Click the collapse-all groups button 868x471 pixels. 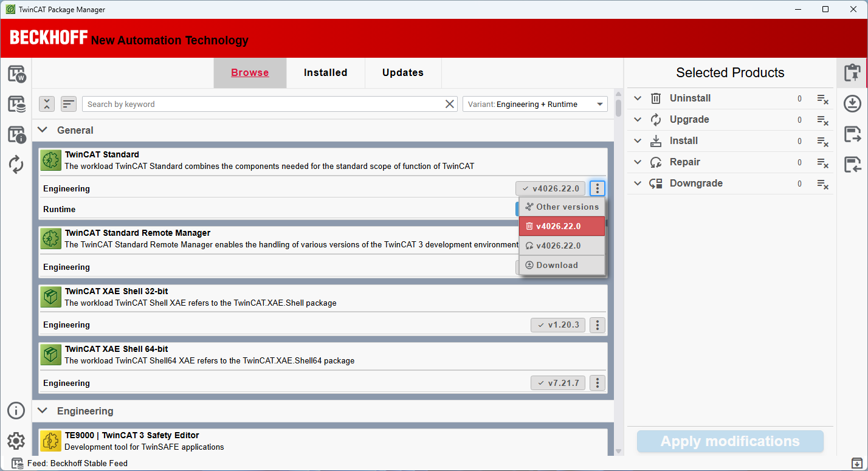47,104
